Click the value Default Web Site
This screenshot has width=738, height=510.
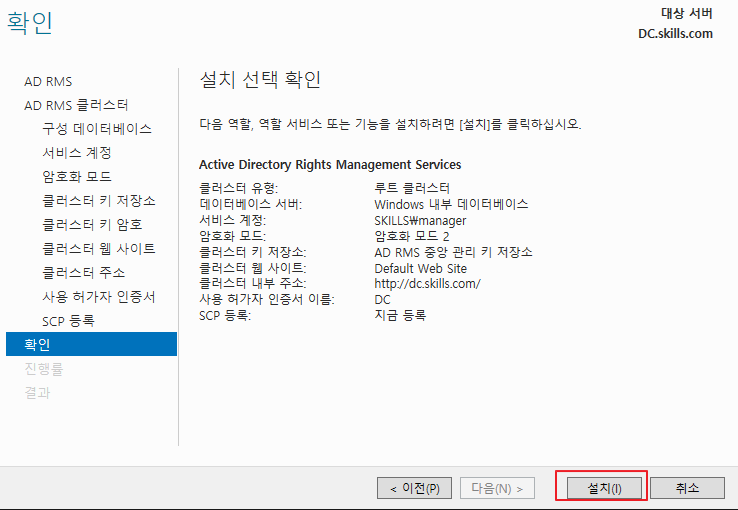pyautogui.click(x=421, y=268)
